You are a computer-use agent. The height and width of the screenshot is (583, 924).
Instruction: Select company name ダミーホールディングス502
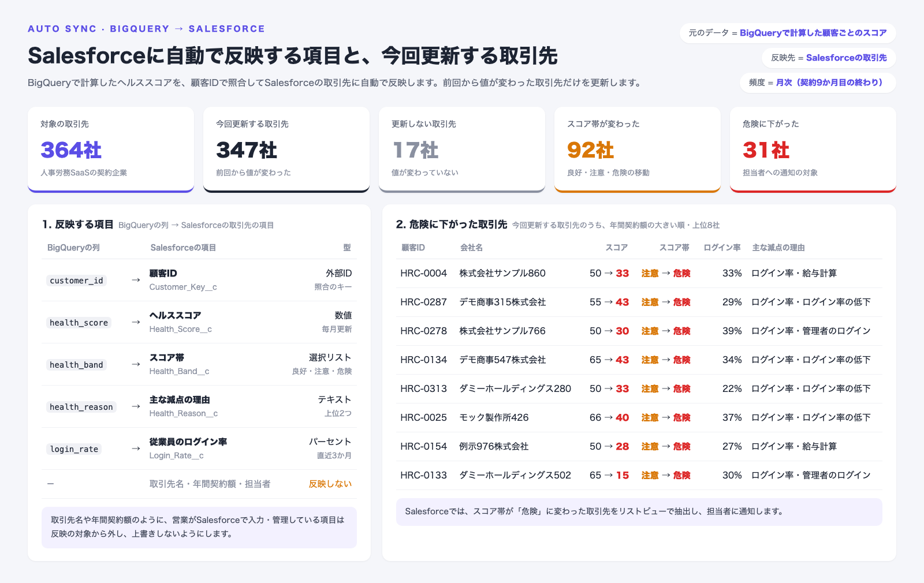pyautogui.click(x=515, y=475)
